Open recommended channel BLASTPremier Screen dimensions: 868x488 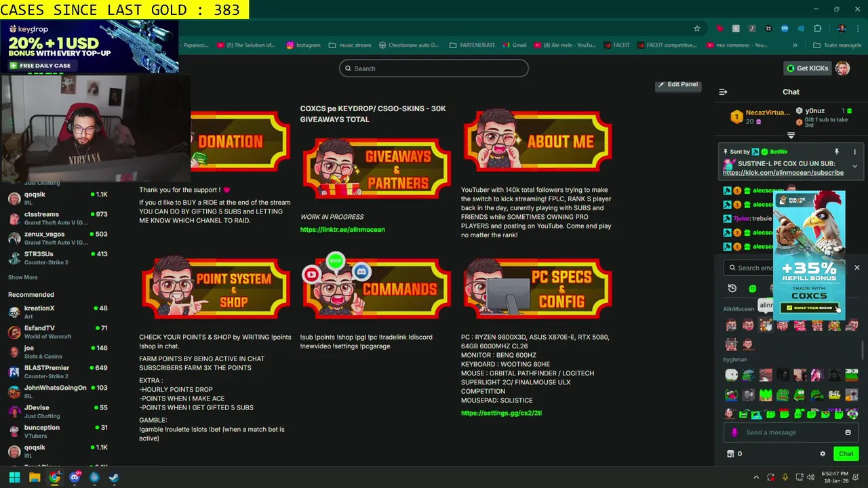click(58, 371)
